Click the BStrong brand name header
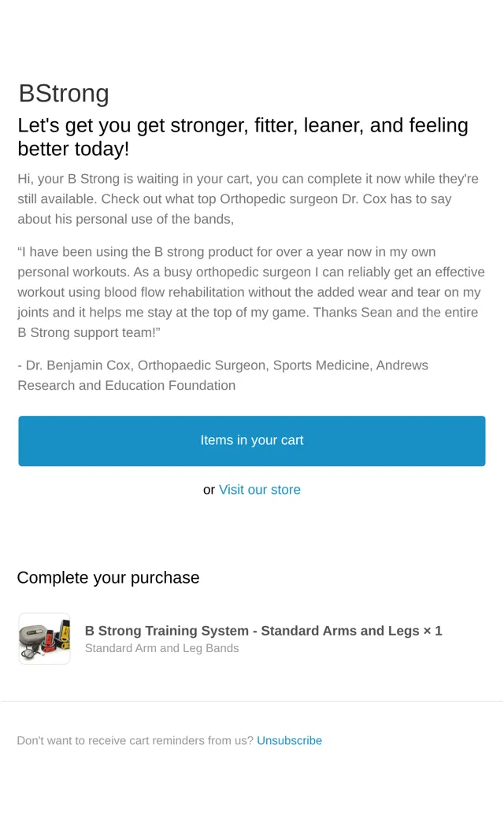 (x=64, y=94)
